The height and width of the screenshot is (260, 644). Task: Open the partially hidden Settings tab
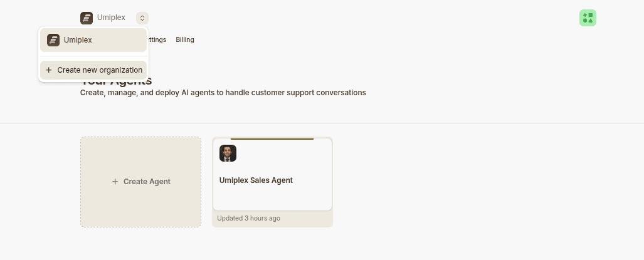[x=157, y=39]
